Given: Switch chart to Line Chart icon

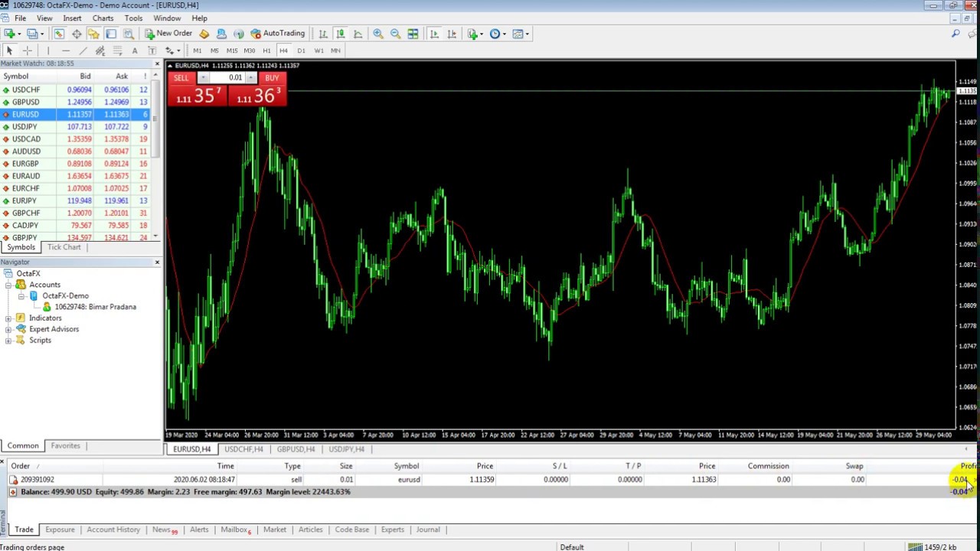Looking at the screenshot, I should (358, 34).
